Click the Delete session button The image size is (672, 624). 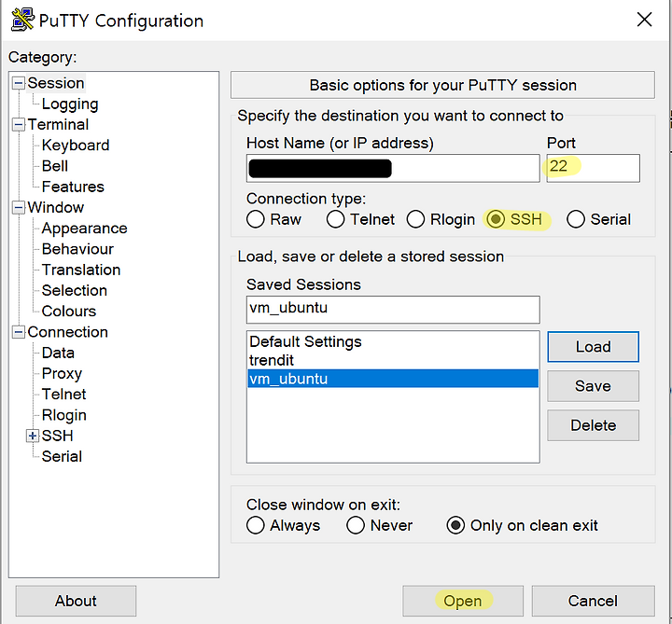[594, 425]
